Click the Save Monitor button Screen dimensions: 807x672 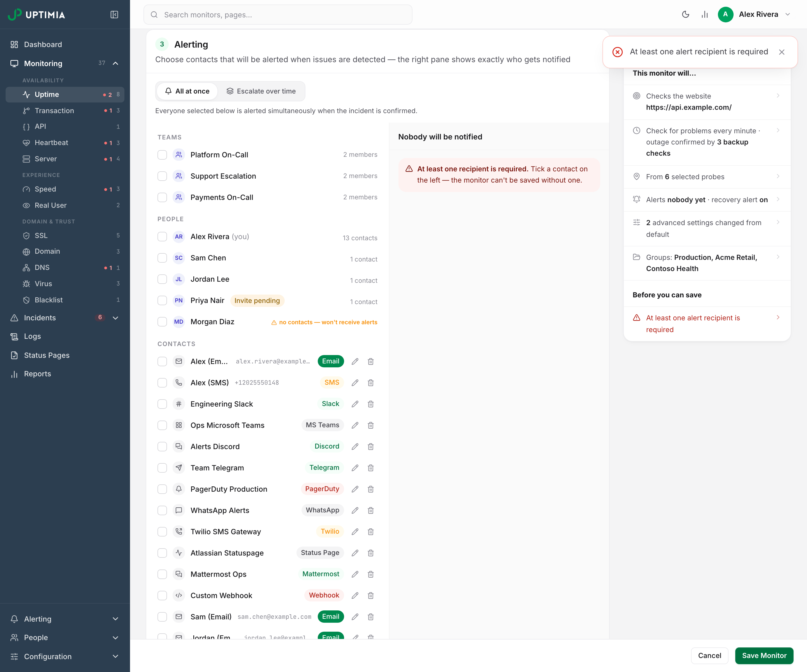coord(764,655)
